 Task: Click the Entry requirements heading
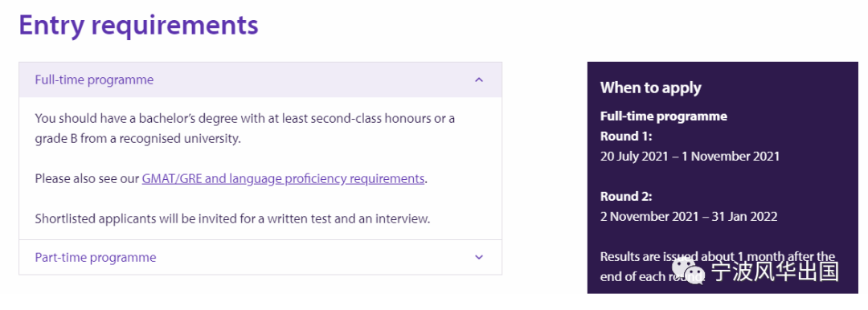click(138, 26)
